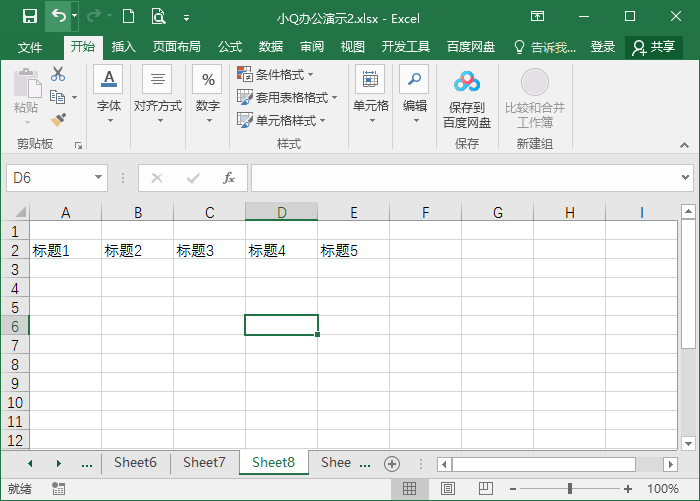Expand the formula bar chevron

685,177
